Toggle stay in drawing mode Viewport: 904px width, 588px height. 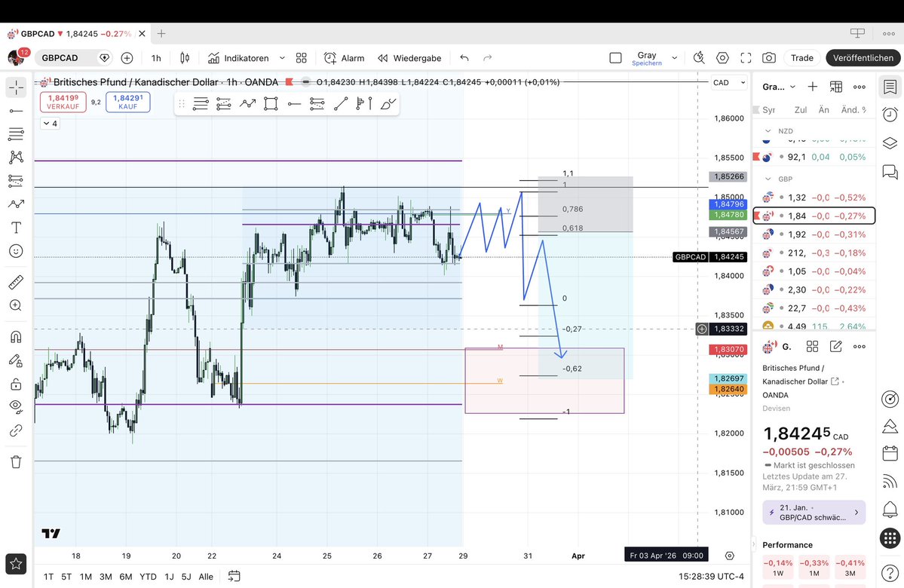coord(16,361)
